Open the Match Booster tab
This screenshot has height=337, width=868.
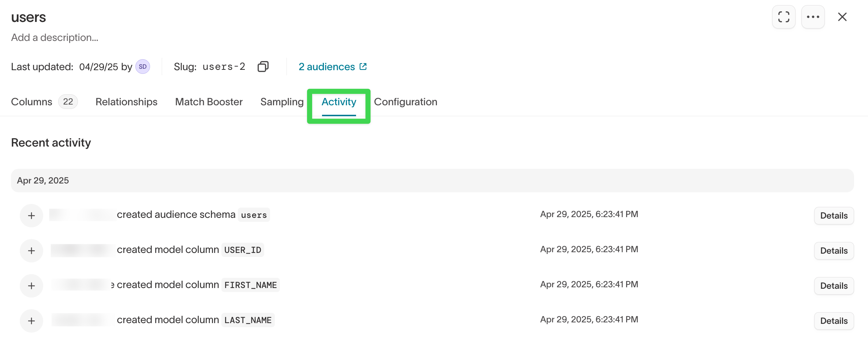click(209, 102)
